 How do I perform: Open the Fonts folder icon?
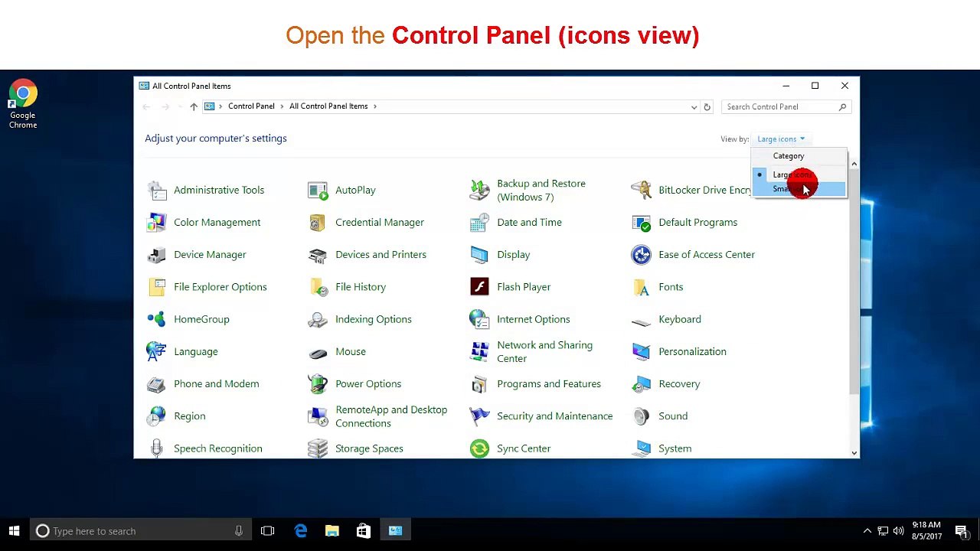(641, 287)
